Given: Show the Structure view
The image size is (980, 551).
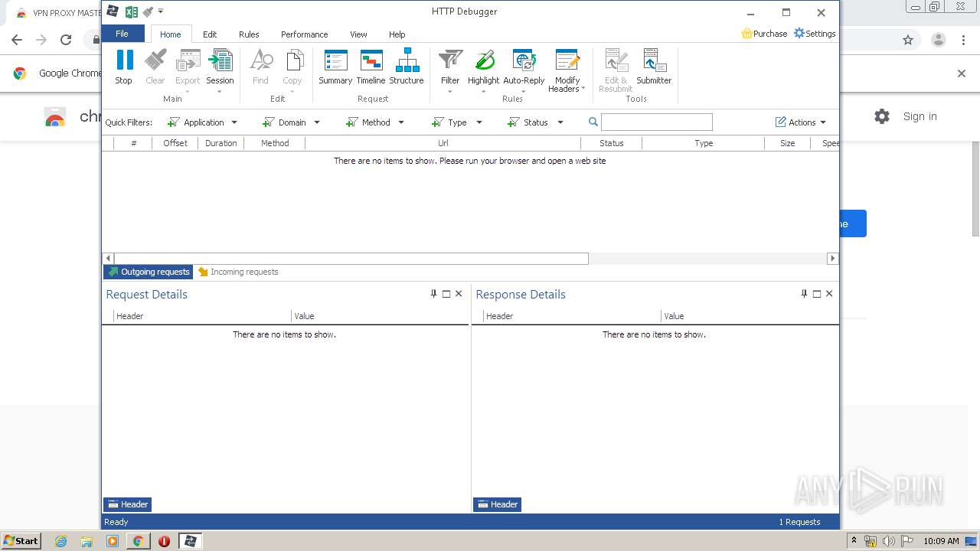Looking at the screenshot, I should point(407,67).
